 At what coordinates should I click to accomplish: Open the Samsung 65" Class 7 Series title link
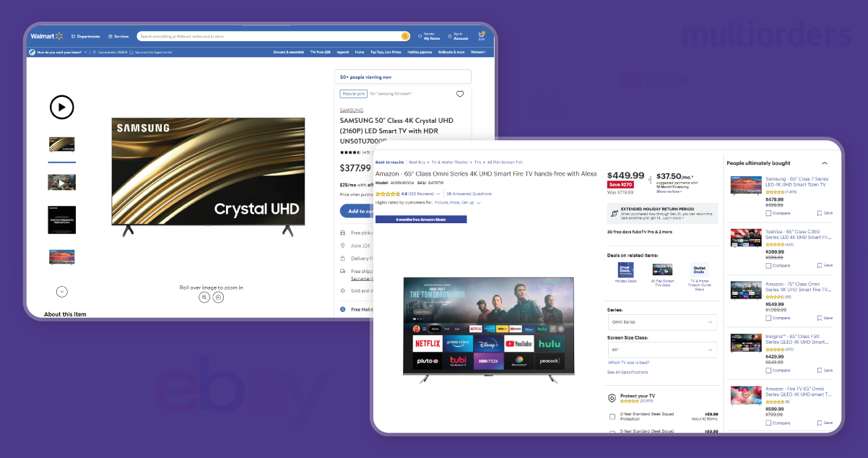[797, 182]
